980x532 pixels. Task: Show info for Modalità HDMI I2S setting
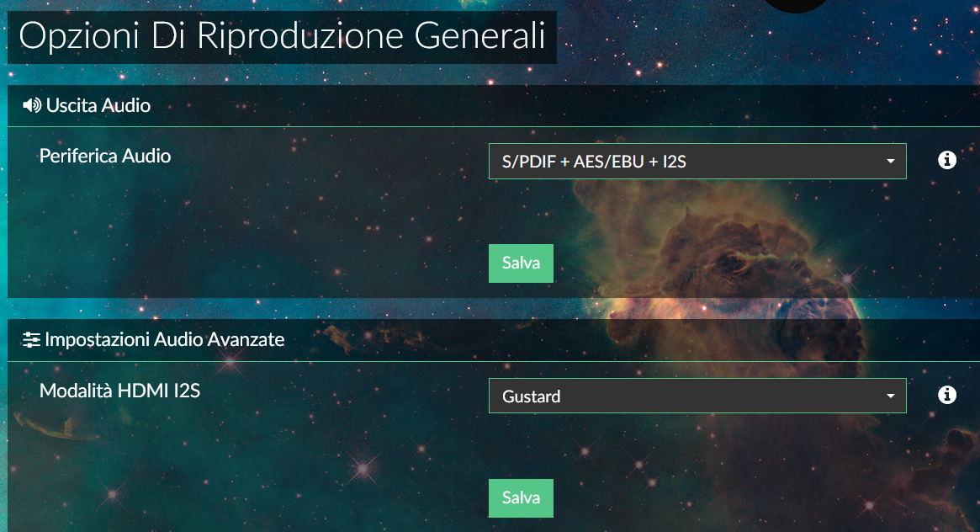pyautogui.click(x=947, y=395)
